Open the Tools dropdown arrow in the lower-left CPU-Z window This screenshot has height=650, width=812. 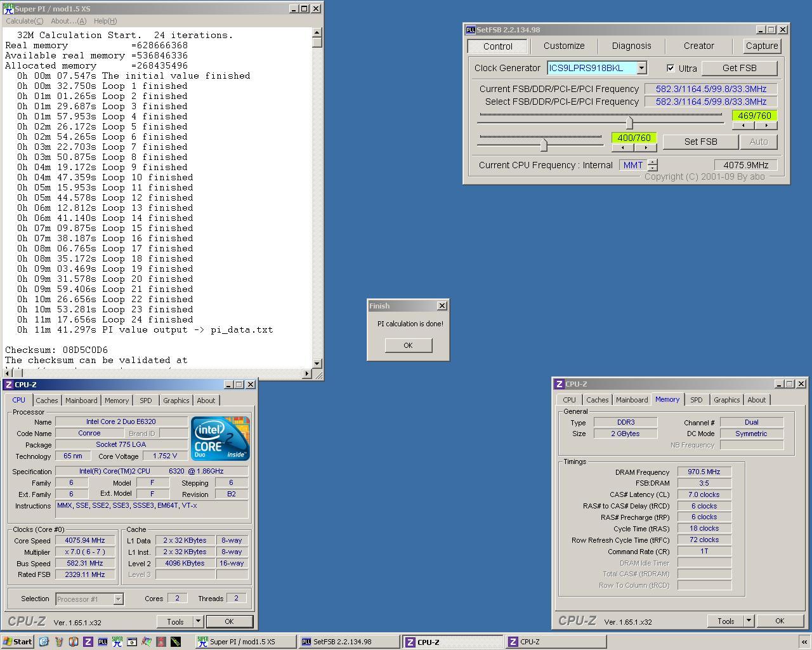(198, 621)
